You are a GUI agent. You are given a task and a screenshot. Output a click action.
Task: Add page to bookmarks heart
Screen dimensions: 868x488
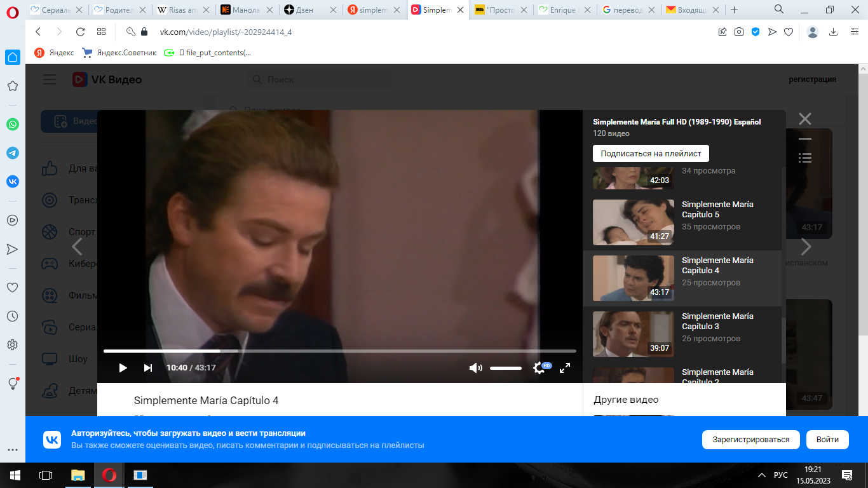(789, 32)
